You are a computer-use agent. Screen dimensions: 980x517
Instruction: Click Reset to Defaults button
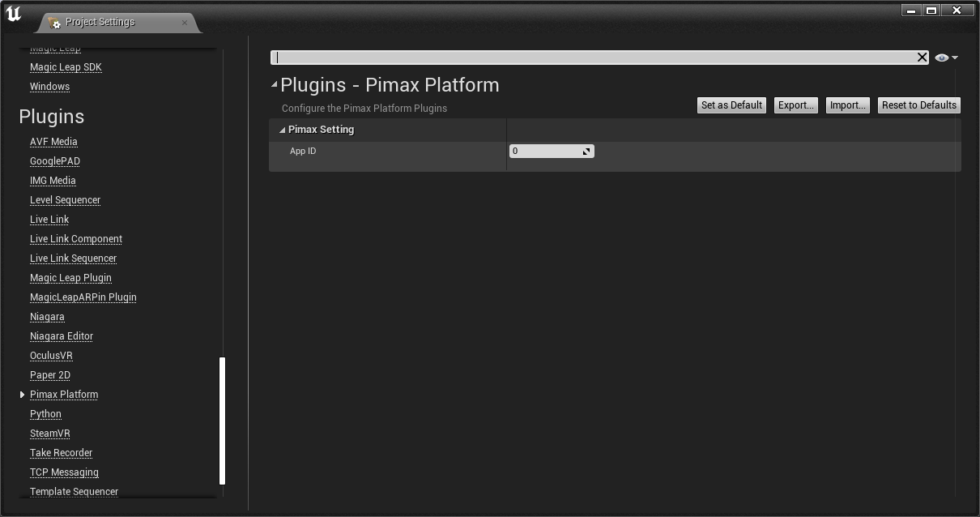(919, 105)
